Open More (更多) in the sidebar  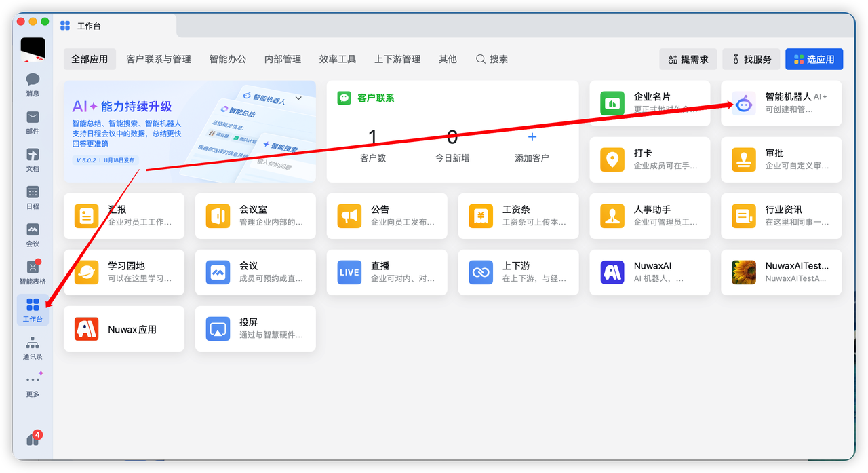pyautogui.click(x=33, y=385)
